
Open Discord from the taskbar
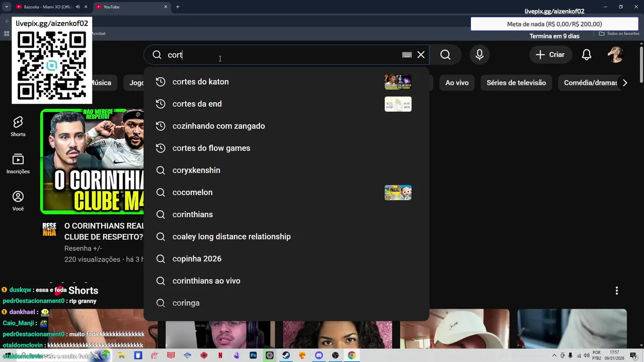pos(318,355)
